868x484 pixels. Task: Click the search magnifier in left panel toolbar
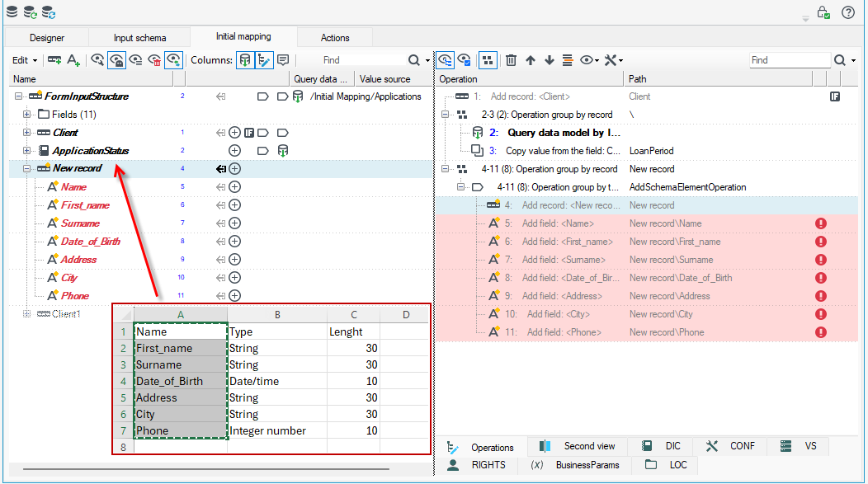[x=413, y=59]
